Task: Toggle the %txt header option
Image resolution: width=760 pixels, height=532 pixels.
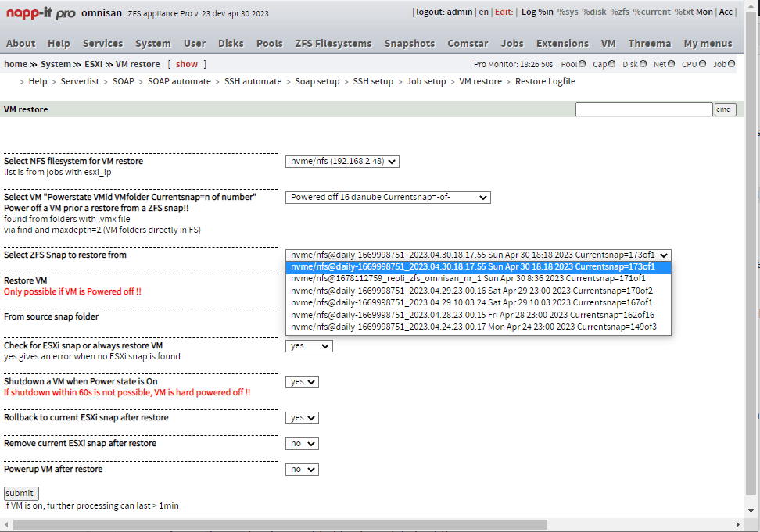Action: [684, 12]
